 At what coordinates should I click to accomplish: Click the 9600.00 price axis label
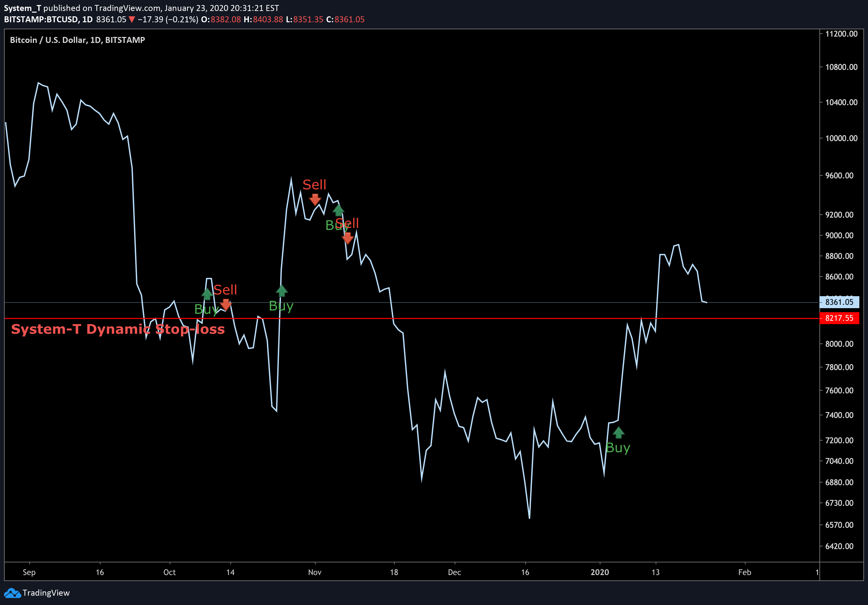[839, 176]
